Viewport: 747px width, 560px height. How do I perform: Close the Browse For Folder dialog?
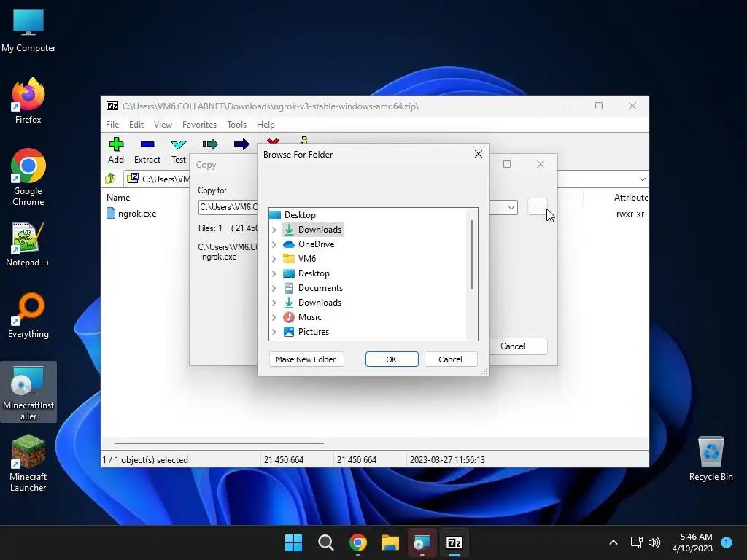pos(479,154)
